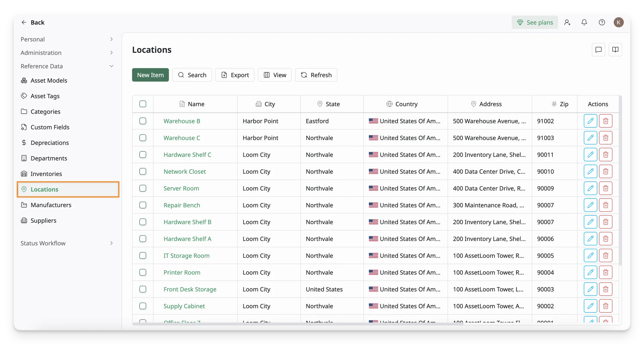Edit the Hardware Shelf A location
Image resolution: width=644 pixels, height=344 pixels.
[590, 239]
